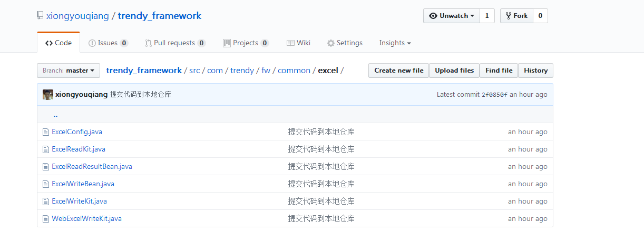644x252 pixels.
Task: Open WebExcelWriteKit.java file
Action: click(x=87, y=219)
